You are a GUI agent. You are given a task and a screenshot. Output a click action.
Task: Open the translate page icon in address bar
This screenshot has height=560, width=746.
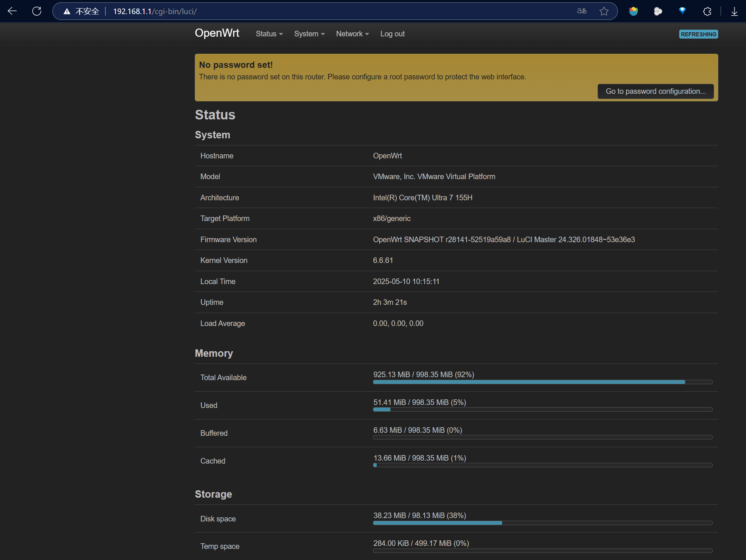pos(582,11)
